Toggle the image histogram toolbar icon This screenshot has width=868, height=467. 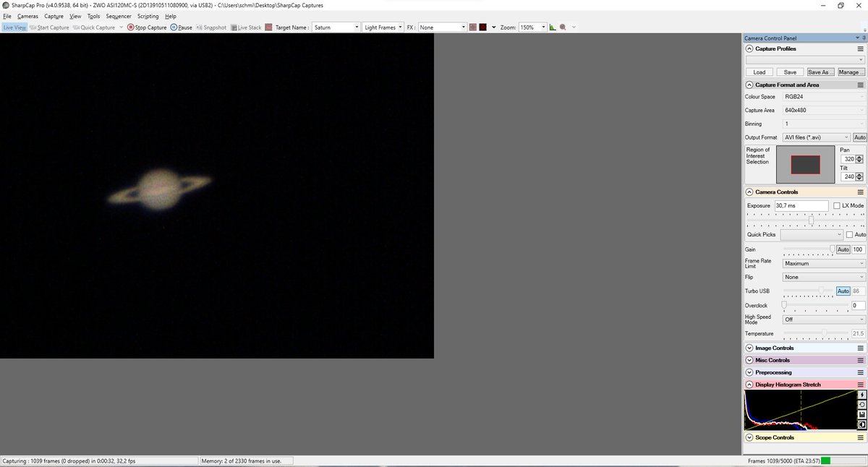pyautogui.click(x=552, y=27)
